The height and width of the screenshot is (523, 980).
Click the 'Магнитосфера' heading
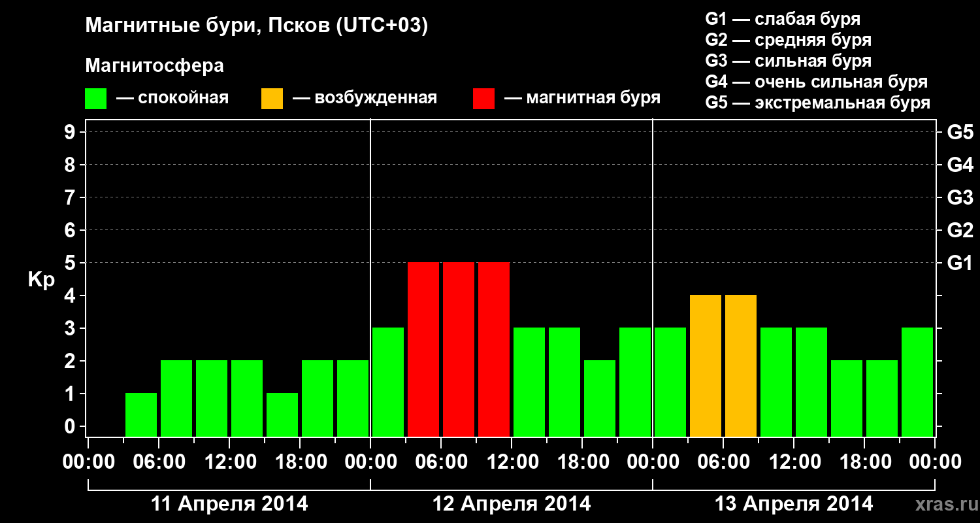[154, 66]
